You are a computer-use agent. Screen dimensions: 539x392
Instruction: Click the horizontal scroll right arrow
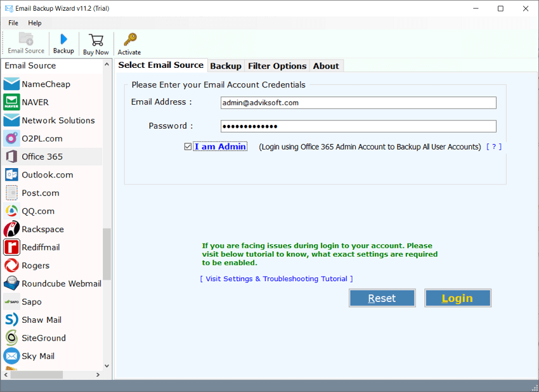(98, 375)
